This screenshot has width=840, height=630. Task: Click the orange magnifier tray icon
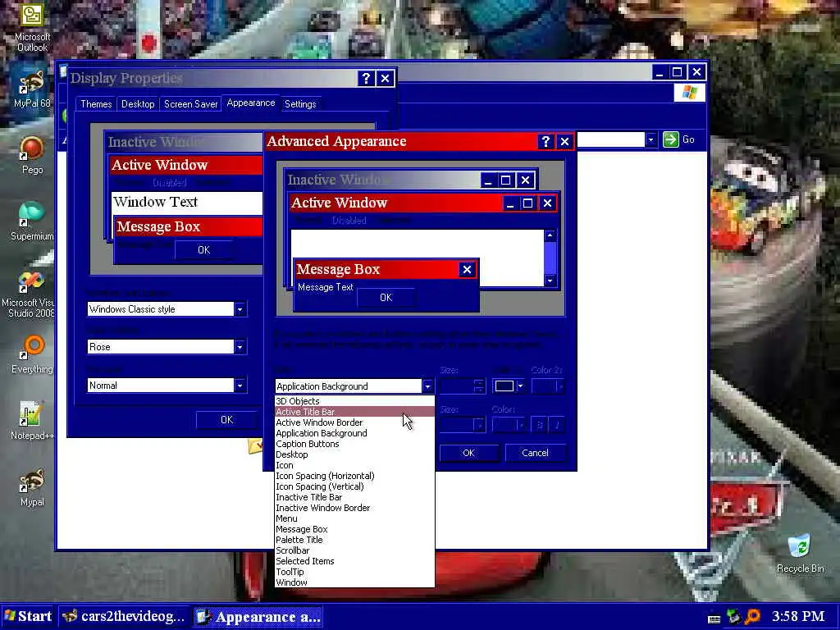pos(753,617)
